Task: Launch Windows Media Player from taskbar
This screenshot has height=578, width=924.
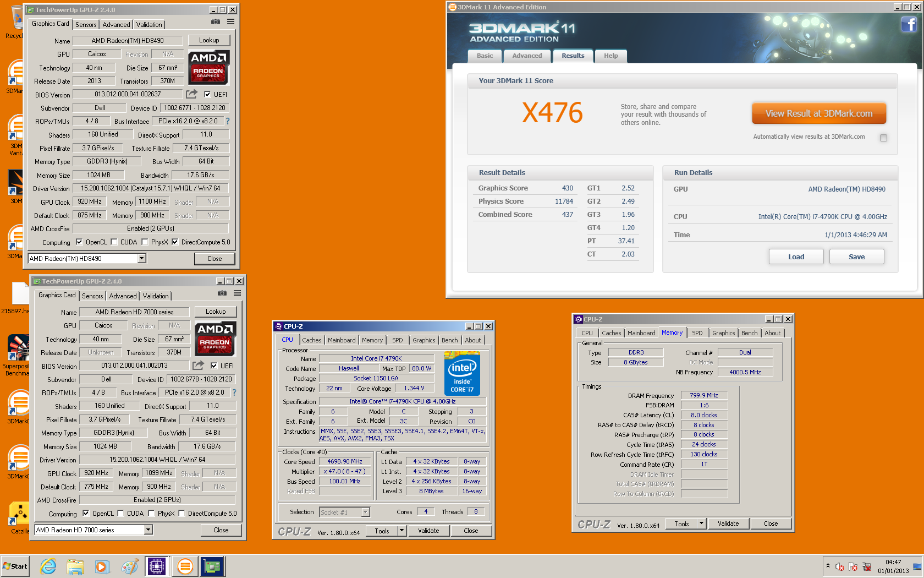Action: 102,566
